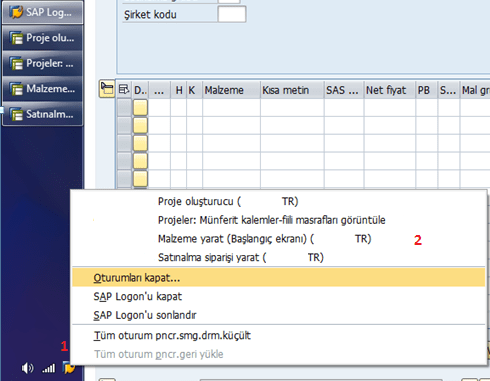Click the session icon on Malzeme... button
This screenshot has width=490, height=381.
(x=16, y=89)
